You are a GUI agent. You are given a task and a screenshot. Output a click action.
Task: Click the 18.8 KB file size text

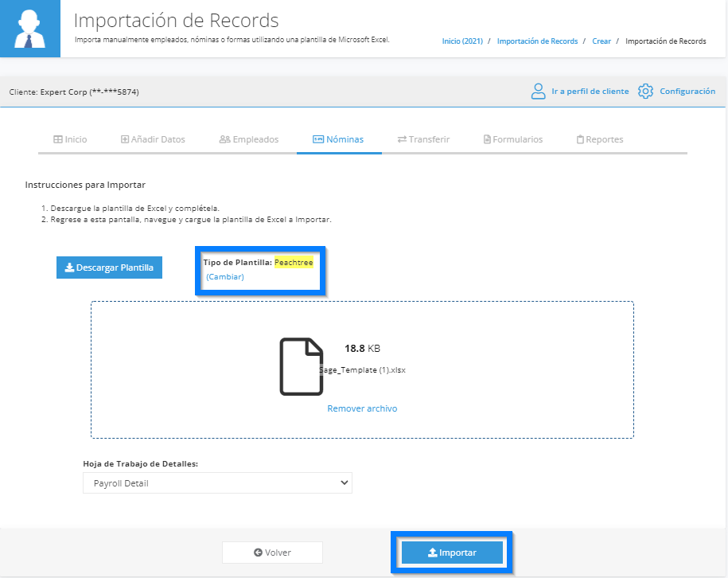362,349
